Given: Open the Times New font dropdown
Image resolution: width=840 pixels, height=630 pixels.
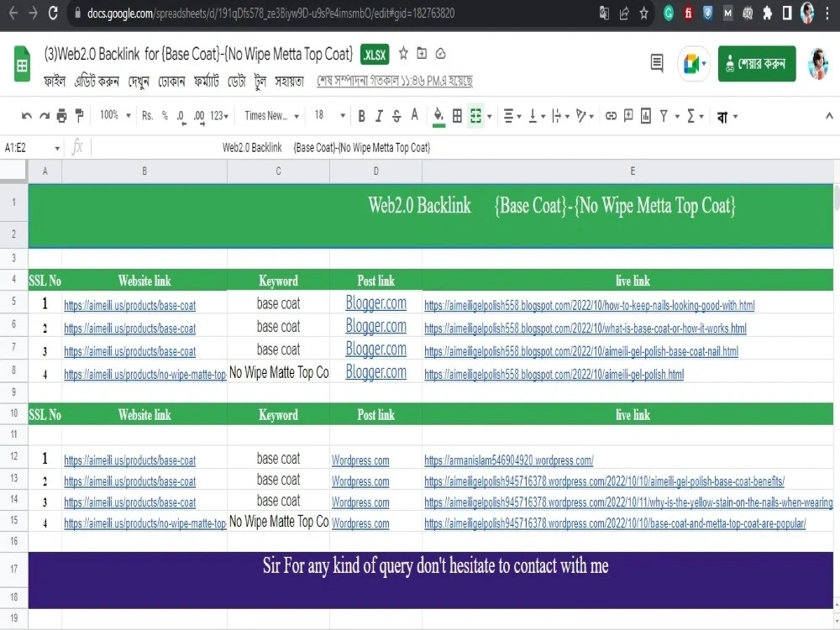Looking at the screenshot, I should [x=271, y=116].
